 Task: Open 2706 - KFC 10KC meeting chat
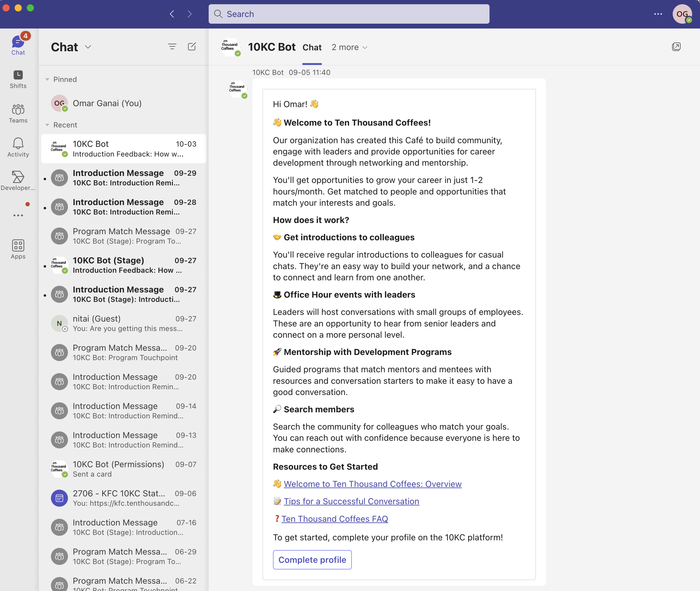(123, 498)
